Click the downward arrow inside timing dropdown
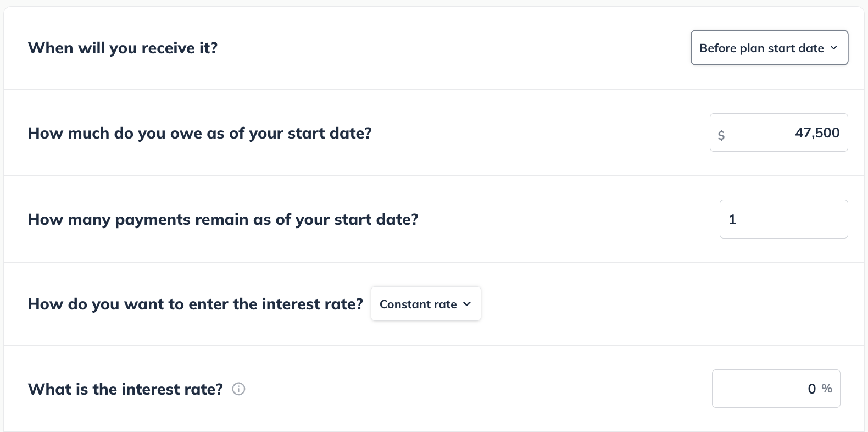Viewport: 868px width, 432px height. [x=834, y=48]
